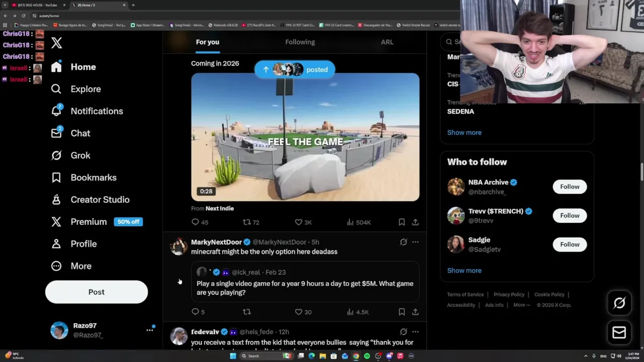Open Notifications bell icon
The width and height of the screenshot is (644, 362).
tap(56, 111)
